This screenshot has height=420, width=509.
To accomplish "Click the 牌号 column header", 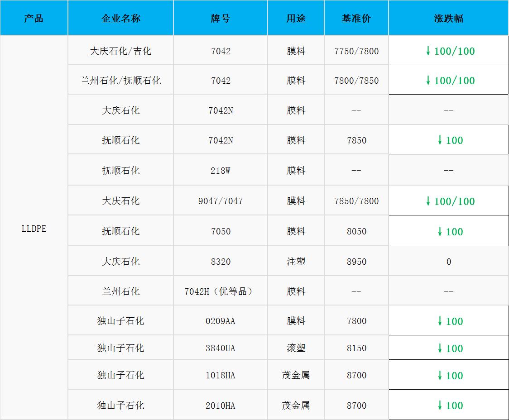I will pos(221,19).
